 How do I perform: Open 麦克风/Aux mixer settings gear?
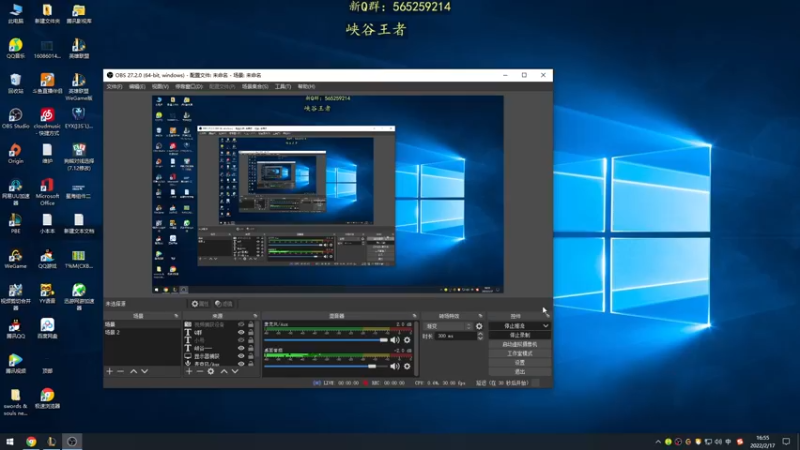[407, 340]
